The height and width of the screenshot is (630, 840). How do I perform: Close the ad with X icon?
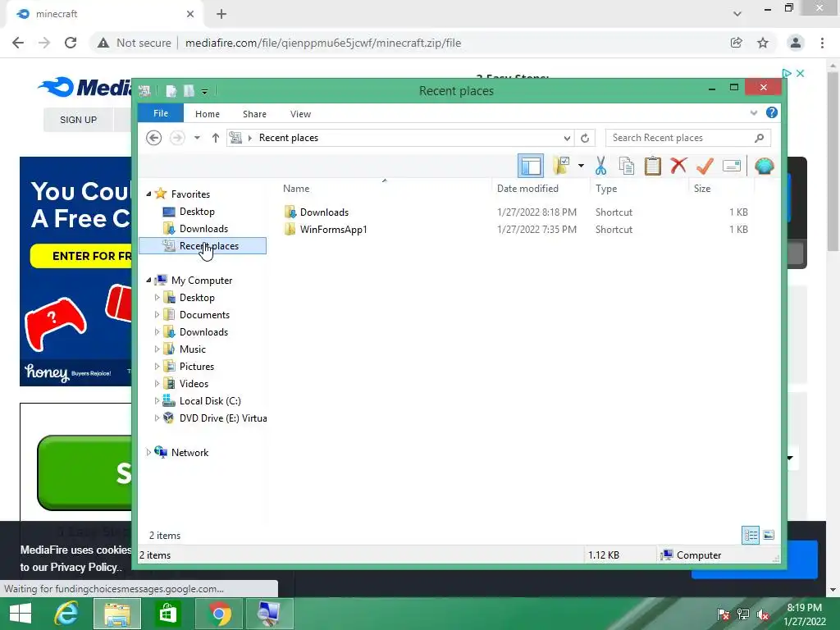(x=801, y=73)
